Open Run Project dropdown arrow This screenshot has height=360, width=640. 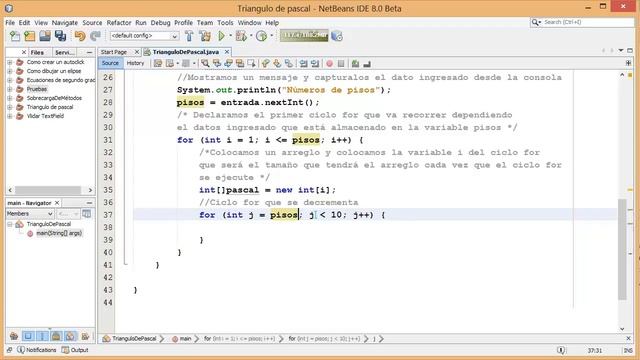pyautogui.click(x=230, y=36)
